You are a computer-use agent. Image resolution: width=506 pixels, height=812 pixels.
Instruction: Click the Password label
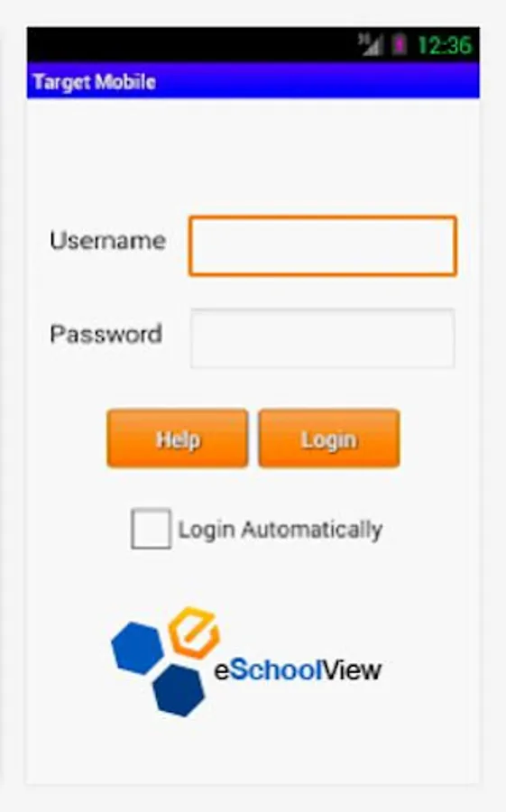[106, 334]
